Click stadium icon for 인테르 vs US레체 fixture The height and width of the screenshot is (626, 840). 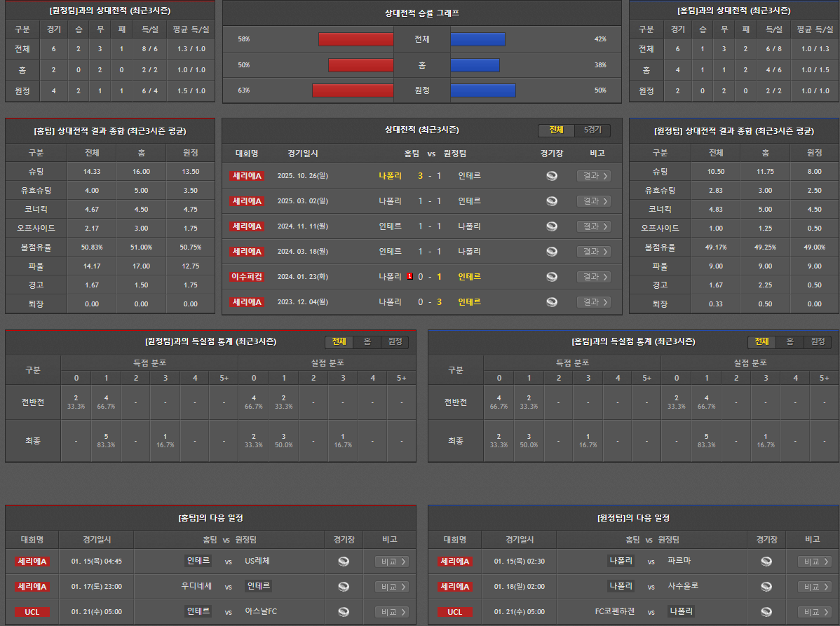pyautogui.click(x=344, y=562)
